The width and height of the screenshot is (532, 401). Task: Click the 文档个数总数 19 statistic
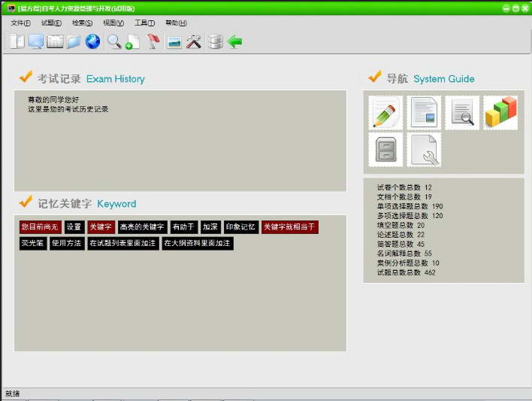[x=404, y=197]
